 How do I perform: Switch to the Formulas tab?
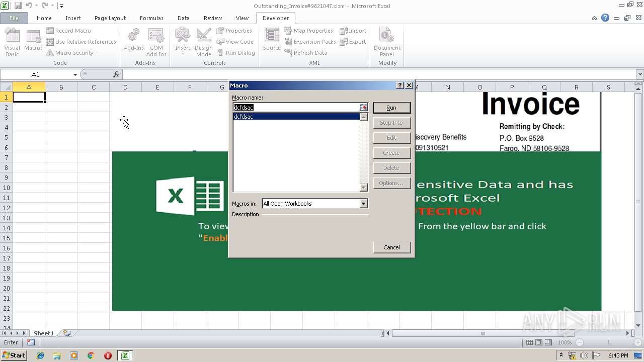coord(151,18)
